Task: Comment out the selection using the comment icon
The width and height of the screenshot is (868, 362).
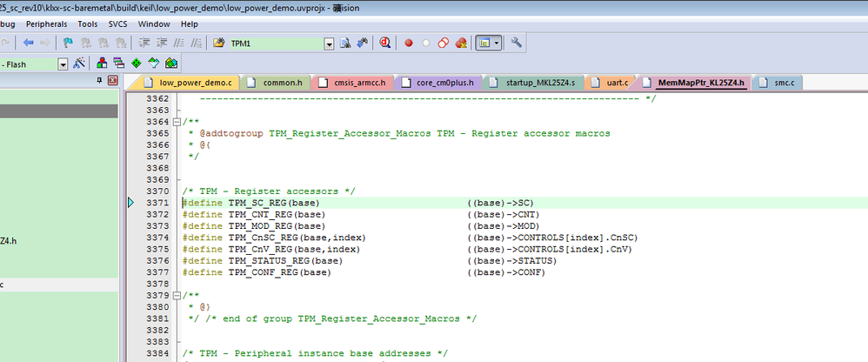Action: tap(179, 43)
